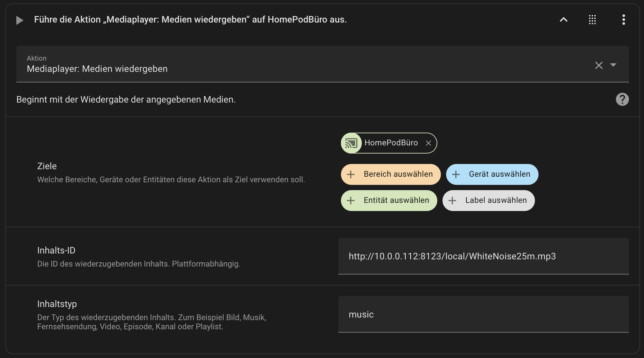Click description Beginnt mit der Wiedergabe text
644x358 pixels.
coord(126,100)
